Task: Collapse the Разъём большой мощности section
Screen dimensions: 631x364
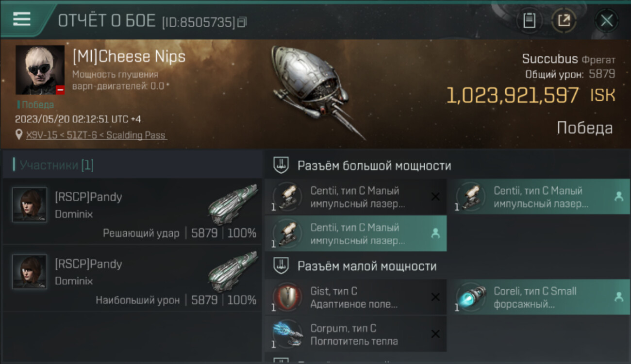Action: click(x=281, y=165)
